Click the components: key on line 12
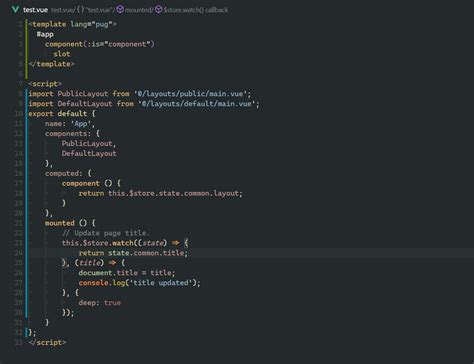Image resolution: width=474 pixels, height=364 pixels. 68,134
